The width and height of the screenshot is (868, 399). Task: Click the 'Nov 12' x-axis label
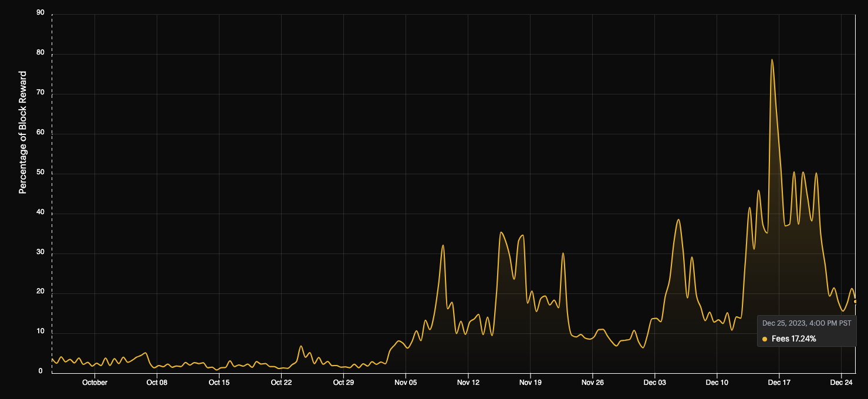coord(468,383)
